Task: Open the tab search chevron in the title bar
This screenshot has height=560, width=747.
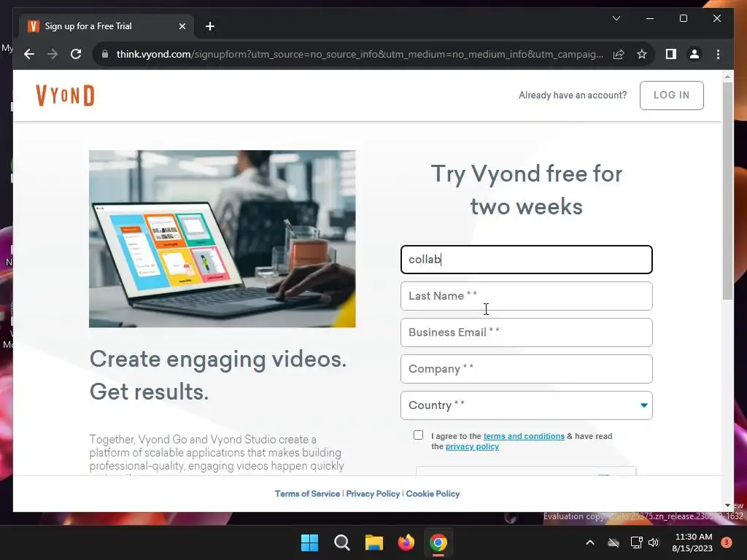Action: (616, 18)
